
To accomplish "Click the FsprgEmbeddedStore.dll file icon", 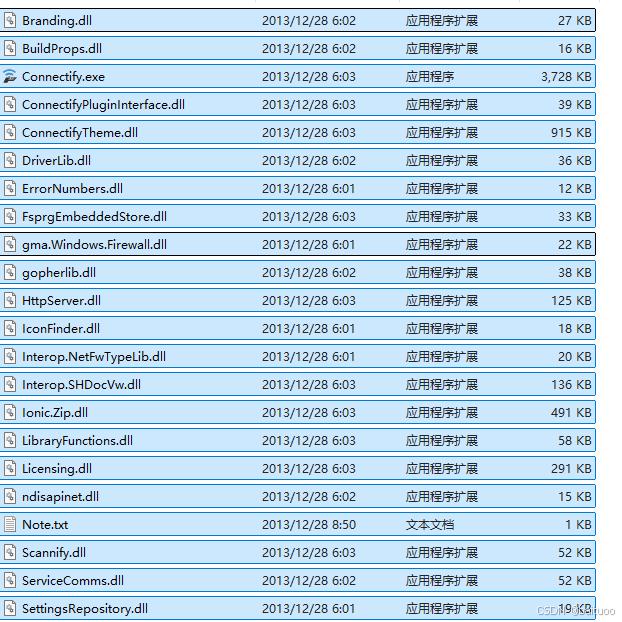I will coord(10,216).
